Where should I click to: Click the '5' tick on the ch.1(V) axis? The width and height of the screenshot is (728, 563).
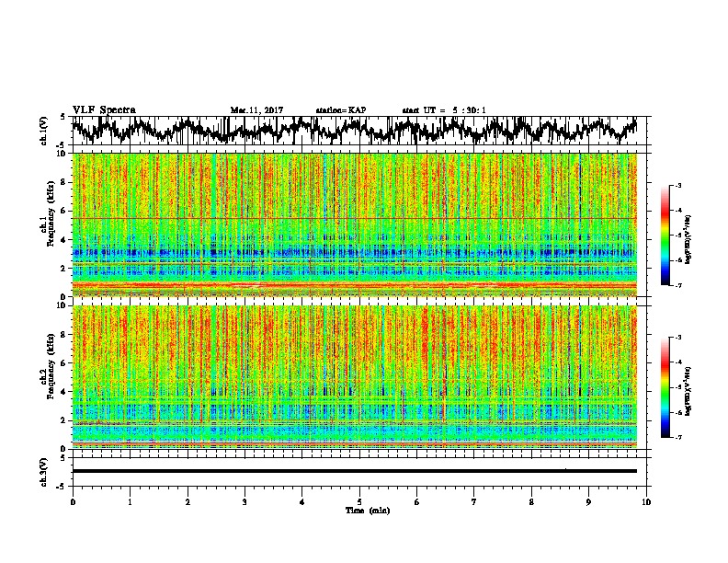click(x=63, y=117)
